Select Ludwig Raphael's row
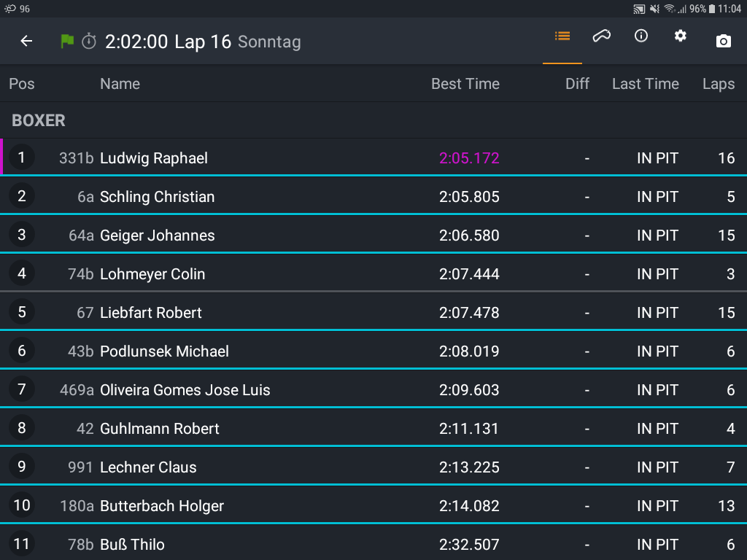Screen dimensions: 747x560 (x=373, y=157)
